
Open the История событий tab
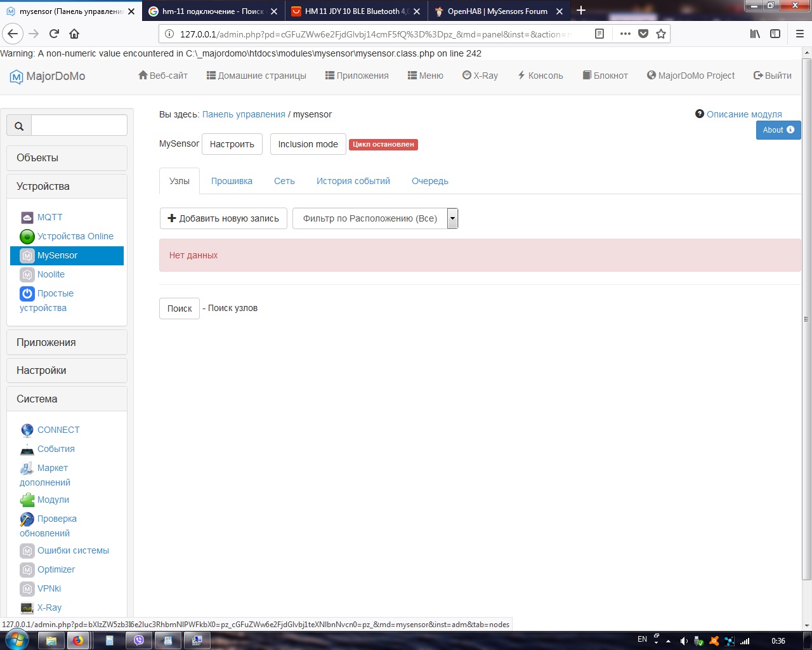(x=353, y=181)
